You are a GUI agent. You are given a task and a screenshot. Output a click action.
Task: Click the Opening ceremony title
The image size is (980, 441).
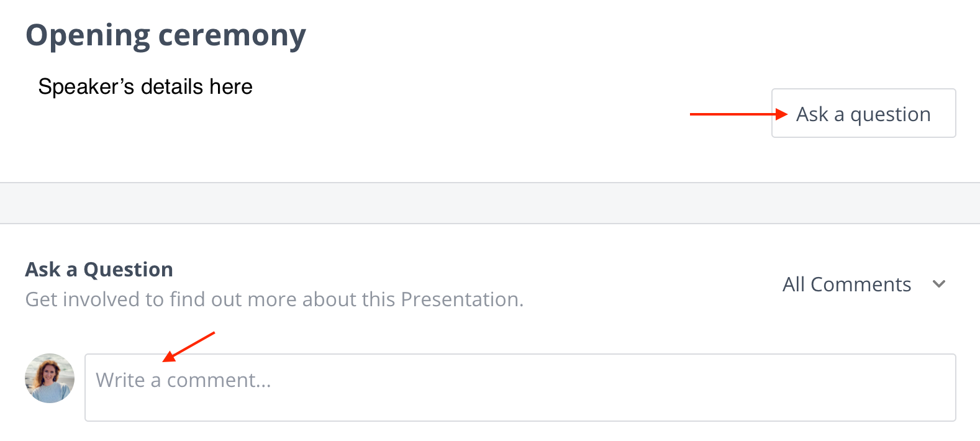pyautogui.click(x=166, y=35)
